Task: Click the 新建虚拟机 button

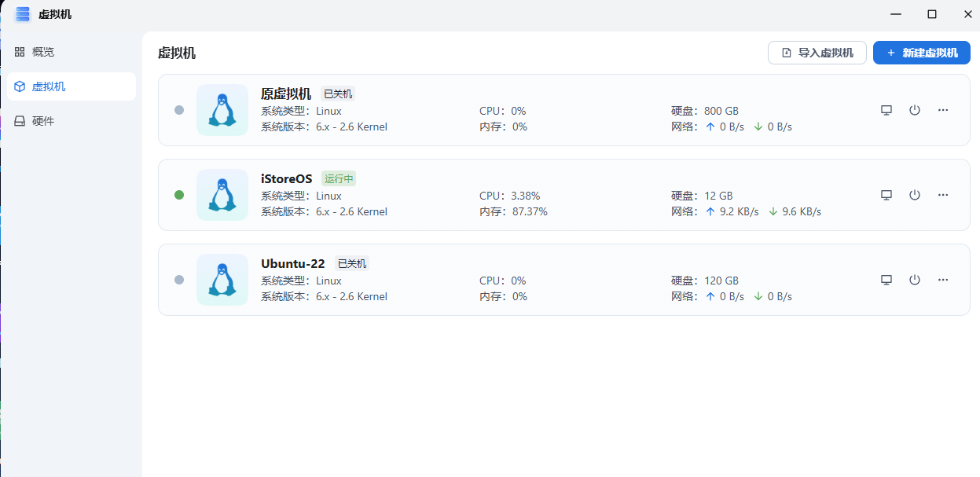Action: pyautogui.click(x=921, y=53)
